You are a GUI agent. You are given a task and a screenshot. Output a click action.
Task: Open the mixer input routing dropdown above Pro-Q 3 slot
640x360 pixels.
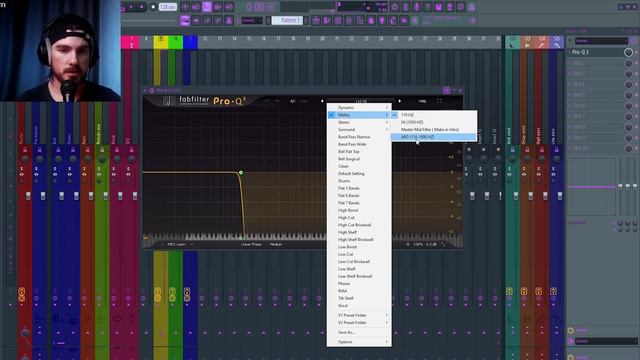point(601,41)
